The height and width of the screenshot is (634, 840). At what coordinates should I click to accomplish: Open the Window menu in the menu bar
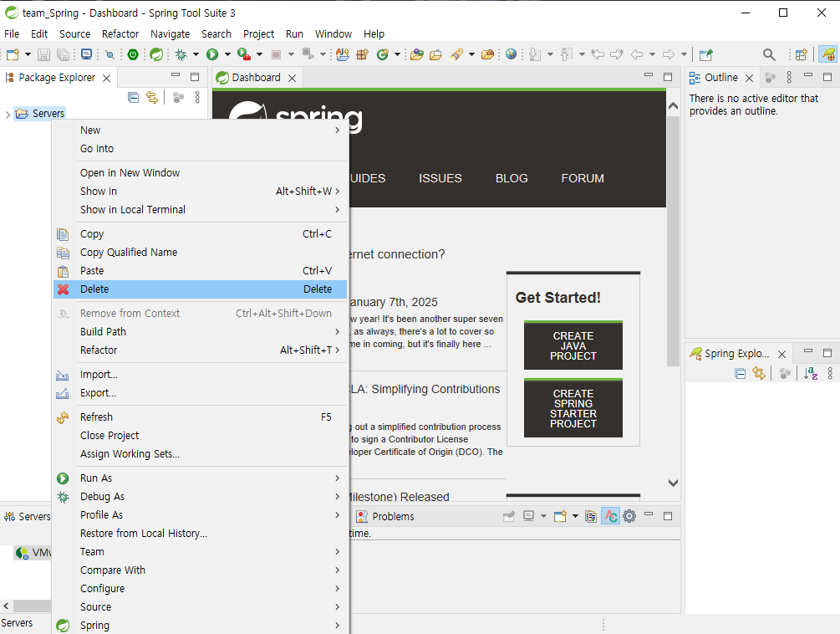[x=333, y=33]
